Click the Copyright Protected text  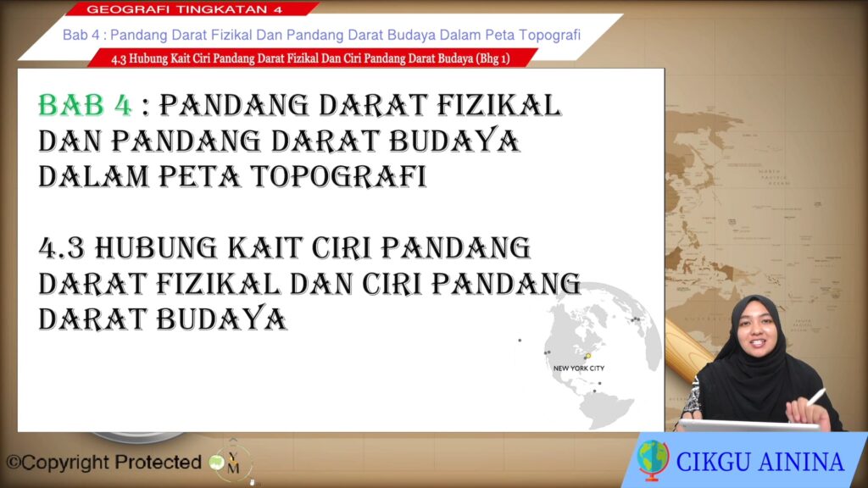pyautogui.click(x=104, y=463)
